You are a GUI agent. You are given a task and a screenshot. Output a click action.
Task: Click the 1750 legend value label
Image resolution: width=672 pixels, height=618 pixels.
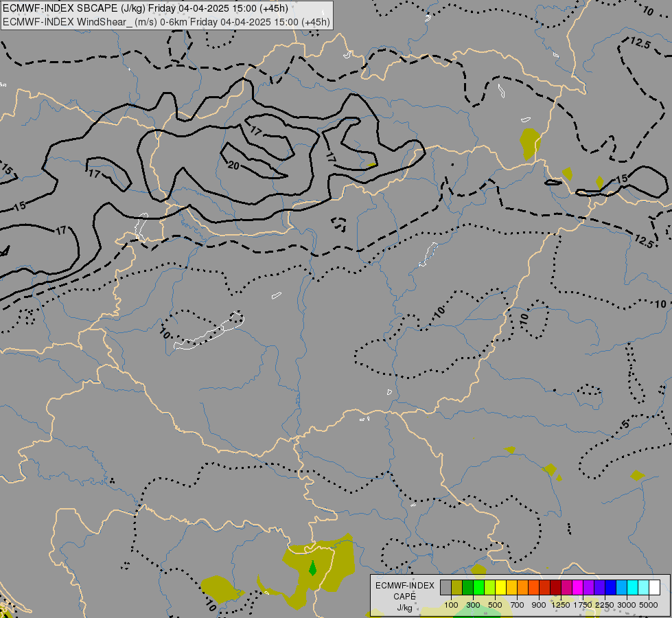583,605
